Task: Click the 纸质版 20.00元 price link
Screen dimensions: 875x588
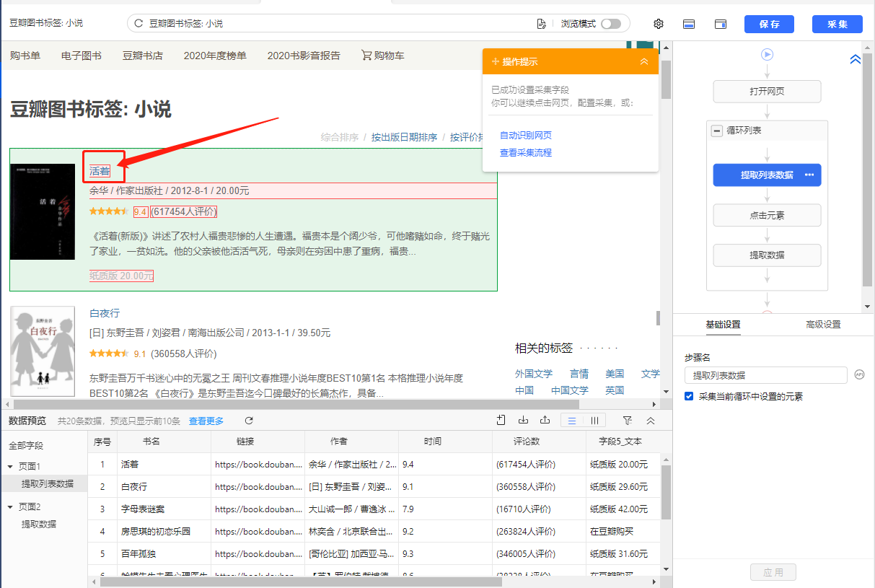Action: [x=121, y=276]
